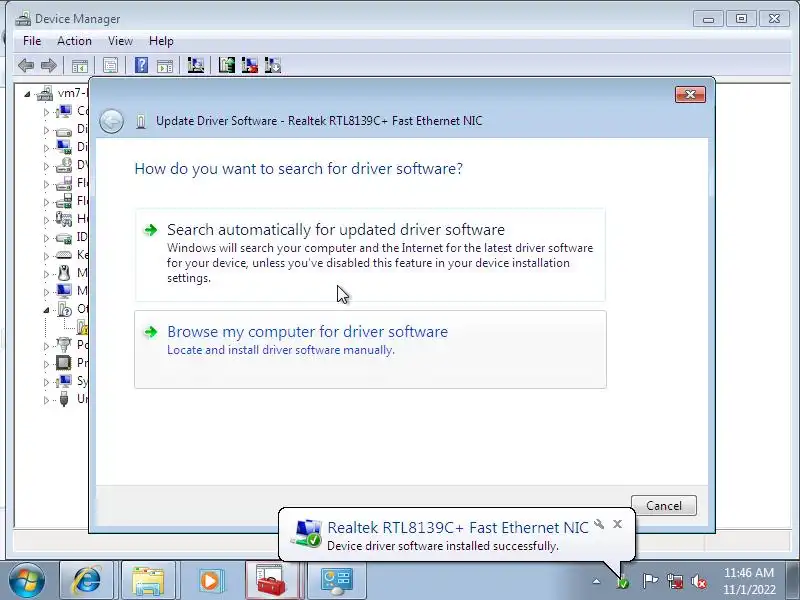Click the Device Manager title bar text
Viewport: 800px width, 600px height.
click(x=78, y=19)
